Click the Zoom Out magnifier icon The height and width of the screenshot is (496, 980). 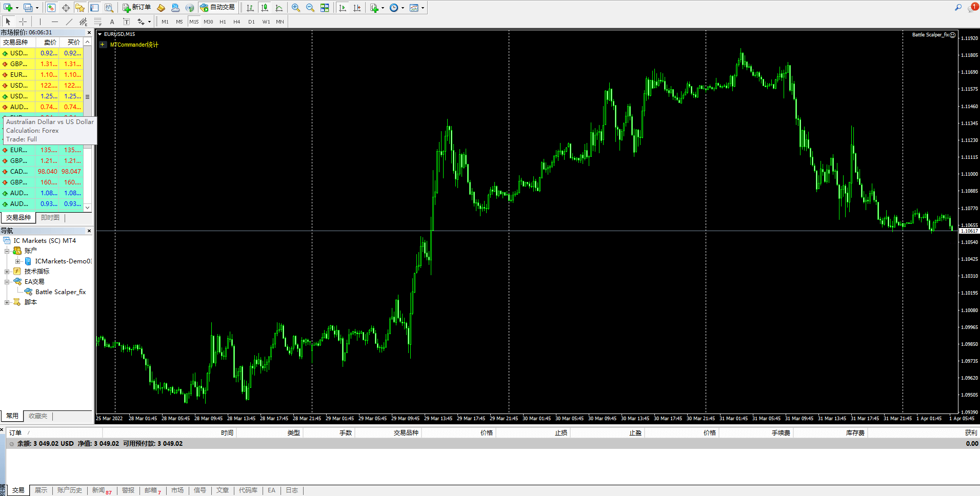(310, 7)
